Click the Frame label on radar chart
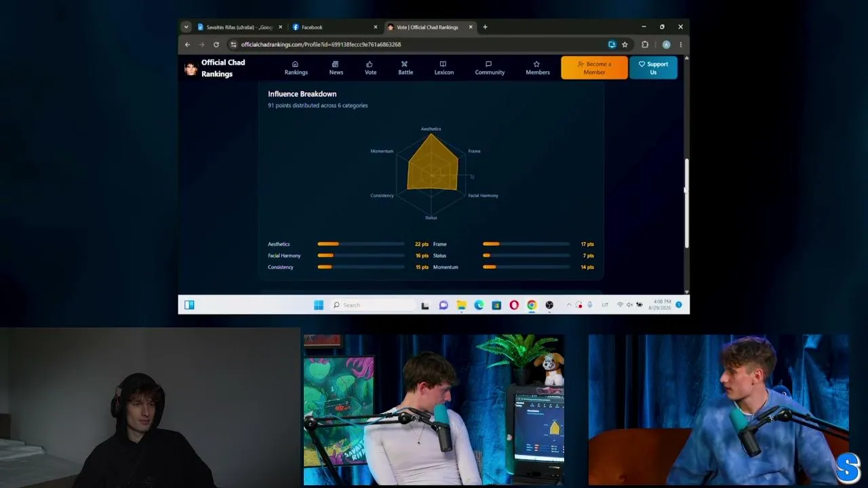The height and width of the screenshot is (488, 868). 474,151
